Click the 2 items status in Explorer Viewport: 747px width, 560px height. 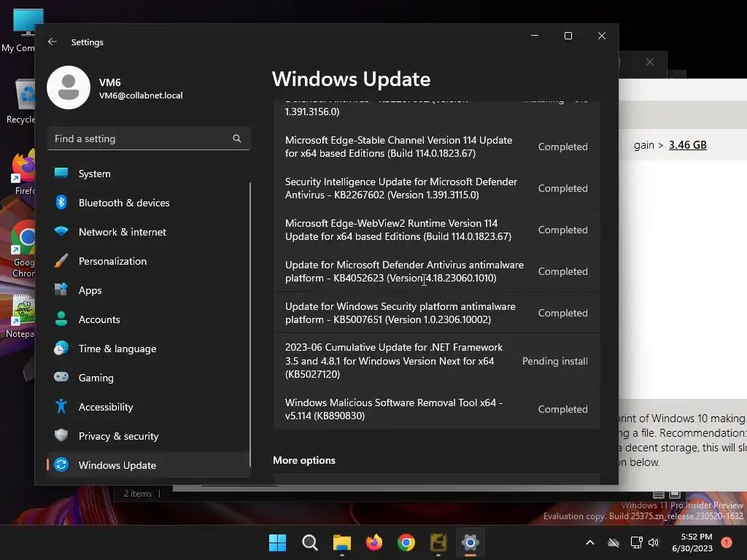pos(138,494)
